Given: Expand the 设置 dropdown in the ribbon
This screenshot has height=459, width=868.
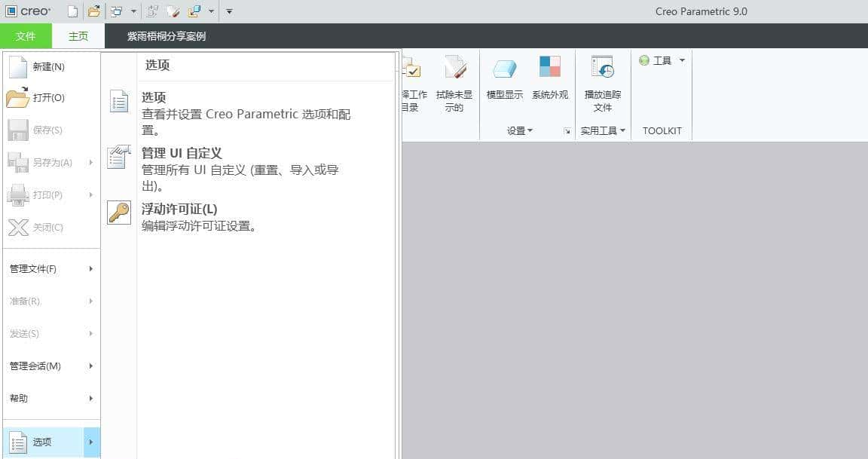Looking at the screenshot, I should tap(518, 130).
